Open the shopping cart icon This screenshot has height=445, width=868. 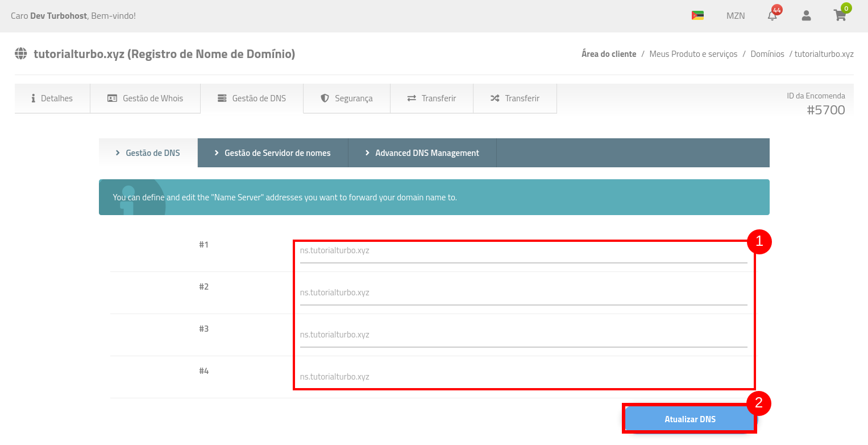(x=840, y=16)
